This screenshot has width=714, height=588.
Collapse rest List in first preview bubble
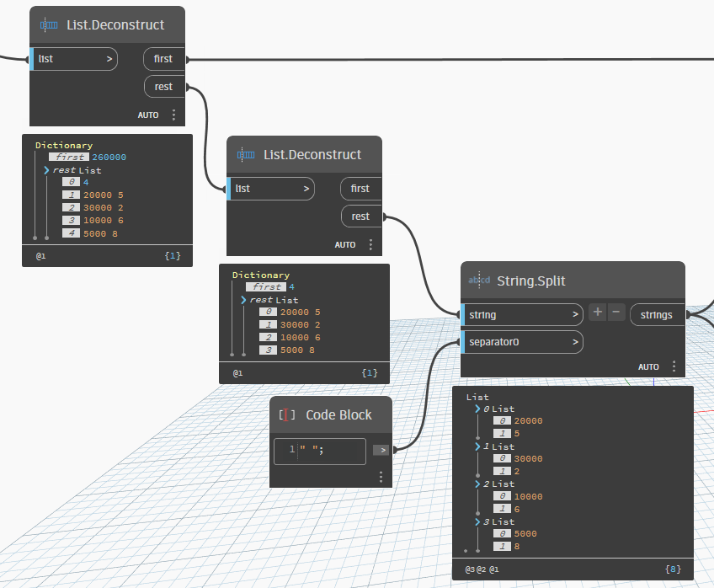pos(46,170)
